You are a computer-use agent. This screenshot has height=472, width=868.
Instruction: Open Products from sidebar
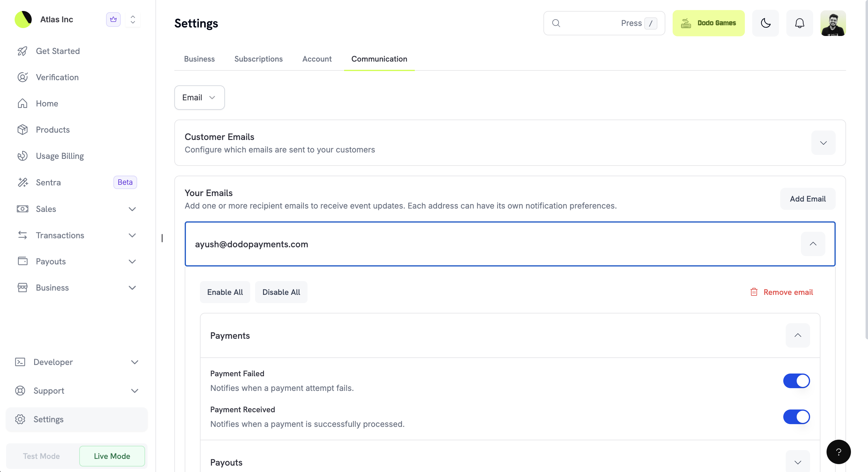pyautogui.click(x=52, y=130)
